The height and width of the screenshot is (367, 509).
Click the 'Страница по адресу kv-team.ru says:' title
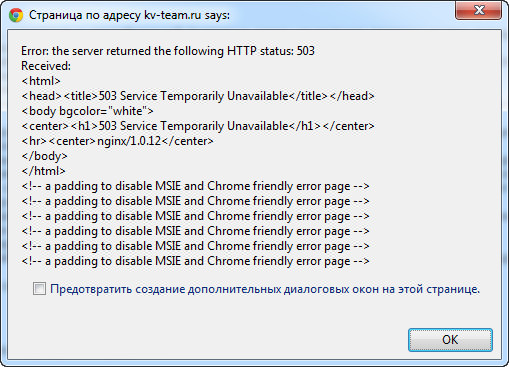pos(129,15)
